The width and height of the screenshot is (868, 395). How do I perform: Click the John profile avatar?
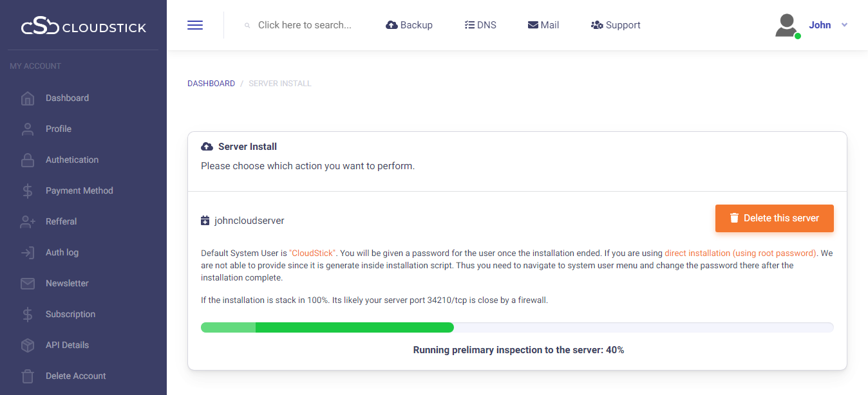pos(787,25)
